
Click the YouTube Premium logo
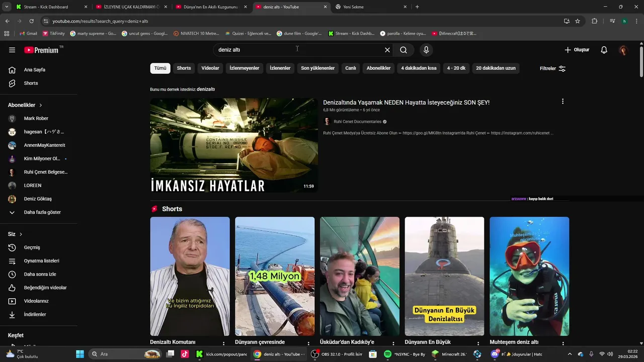41,50
